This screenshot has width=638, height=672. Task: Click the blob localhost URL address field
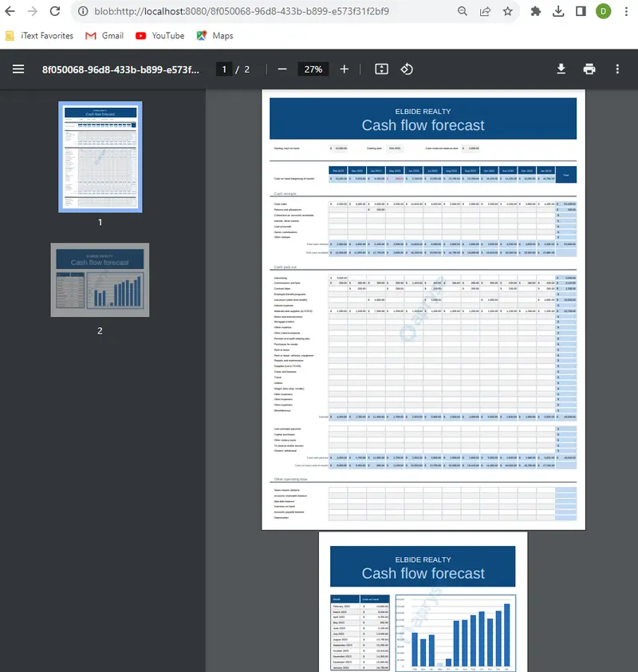[242, 11]
